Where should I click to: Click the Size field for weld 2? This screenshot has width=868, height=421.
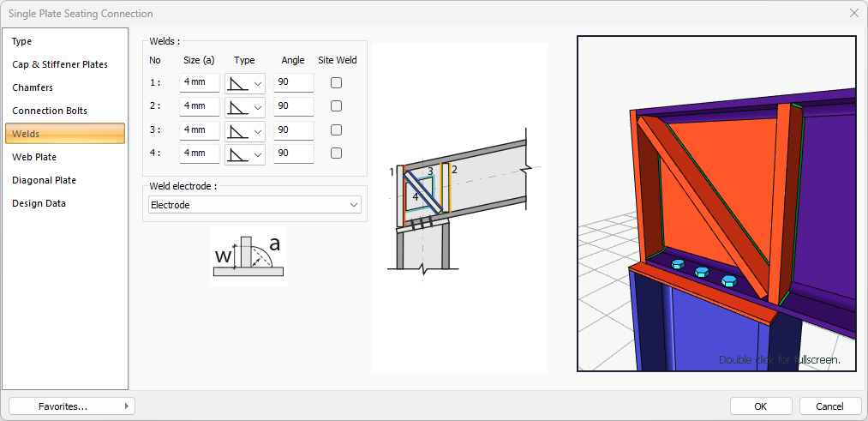200,105
